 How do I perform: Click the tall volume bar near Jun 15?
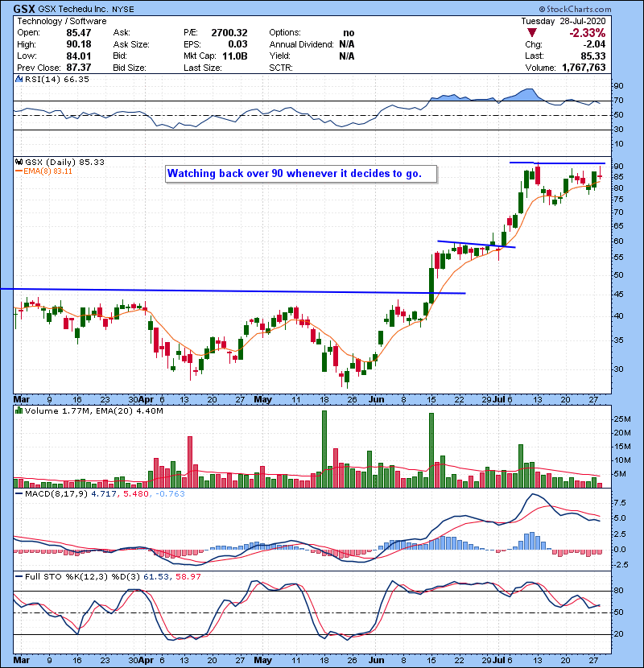tap(431, 451)
